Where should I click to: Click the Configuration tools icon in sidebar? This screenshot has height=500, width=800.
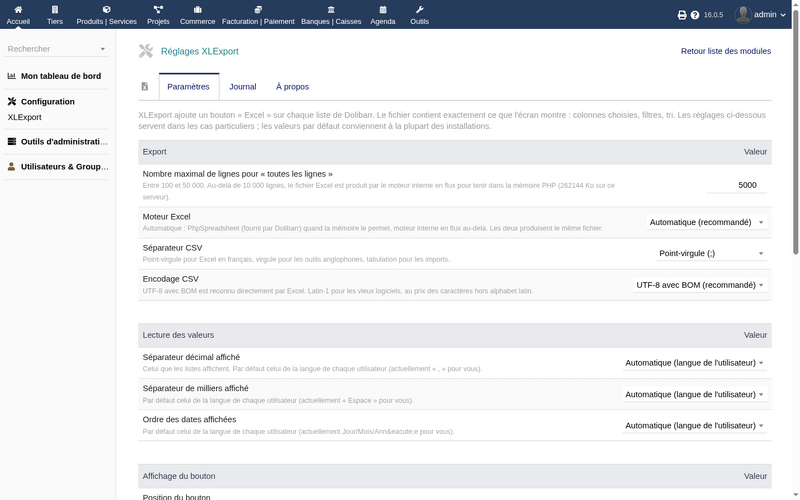coord(12,102)
